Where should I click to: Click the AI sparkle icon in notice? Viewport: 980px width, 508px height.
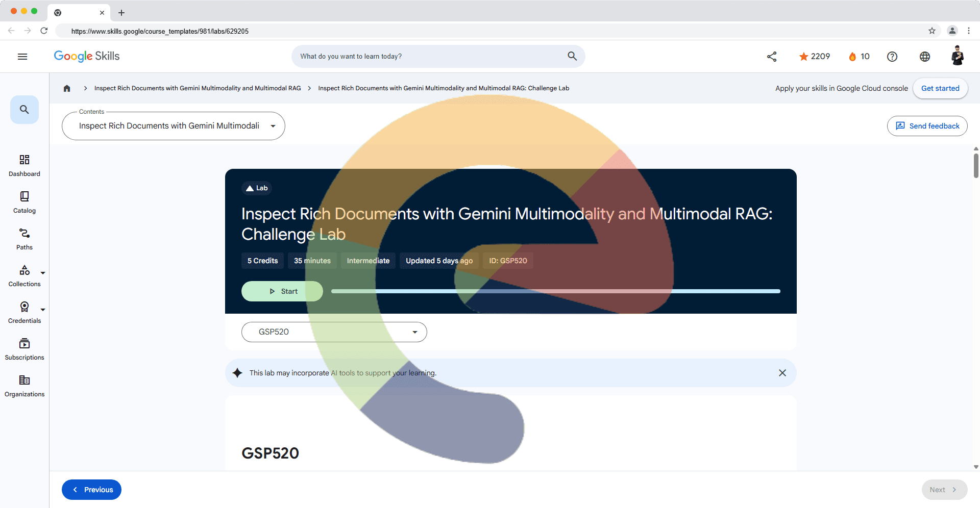pos(237,373)
